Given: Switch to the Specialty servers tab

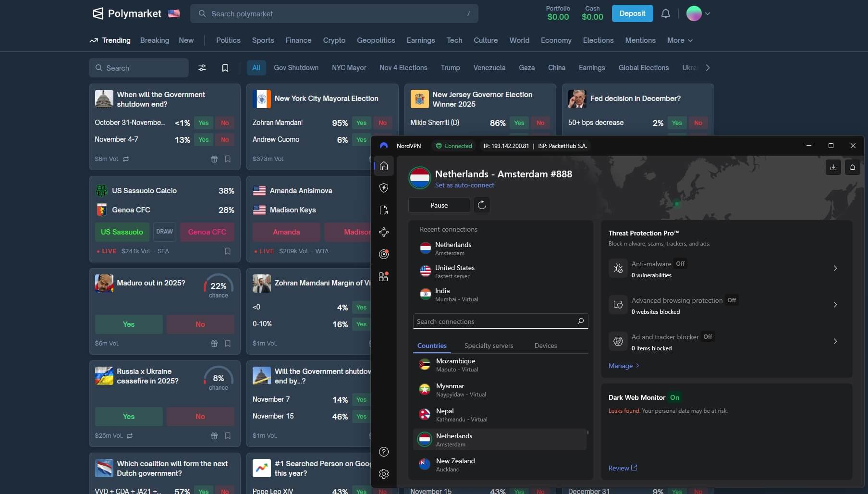Looking at the screenshot, I should (488, 346).
